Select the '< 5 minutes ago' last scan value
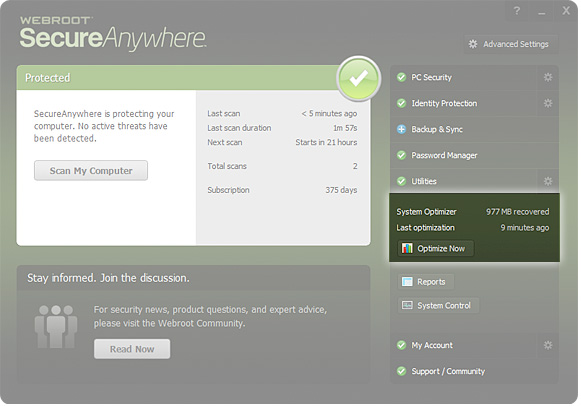This screenshot has height=406, width=581. pyautogui.click(x=329, y=113)
